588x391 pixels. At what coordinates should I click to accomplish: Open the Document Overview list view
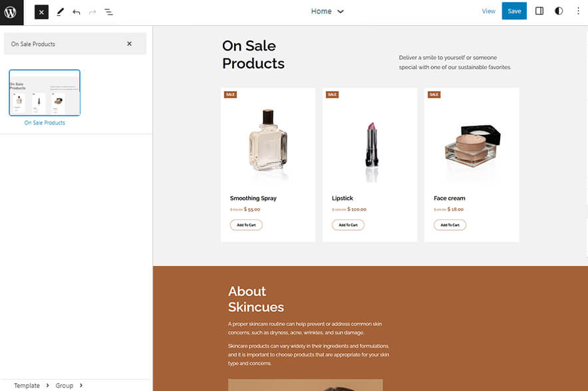(108, 11)
